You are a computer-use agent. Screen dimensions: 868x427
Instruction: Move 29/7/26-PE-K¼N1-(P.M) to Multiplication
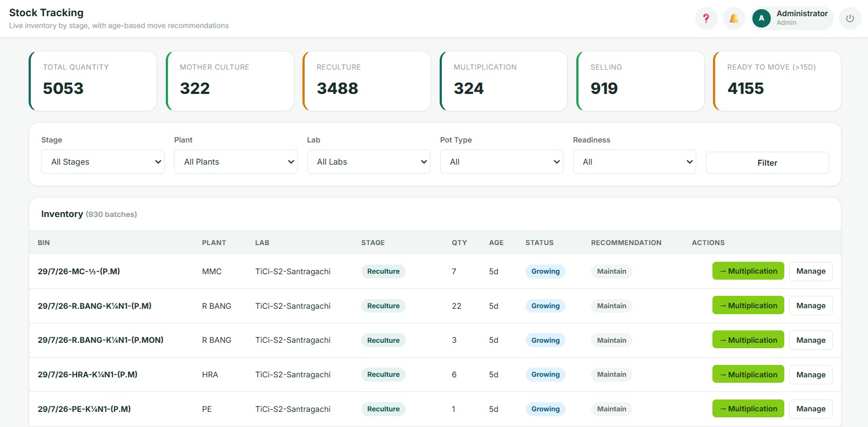tap(748, 409)
